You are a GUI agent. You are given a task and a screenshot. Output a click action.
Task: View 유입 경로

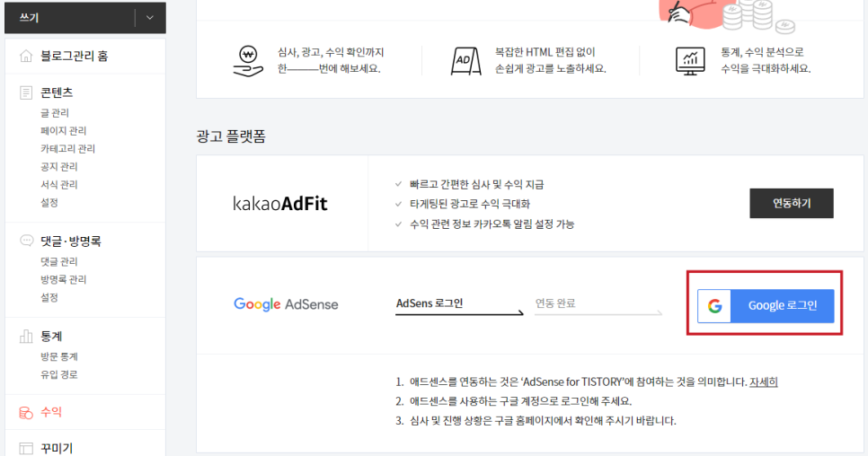[58, 374]
